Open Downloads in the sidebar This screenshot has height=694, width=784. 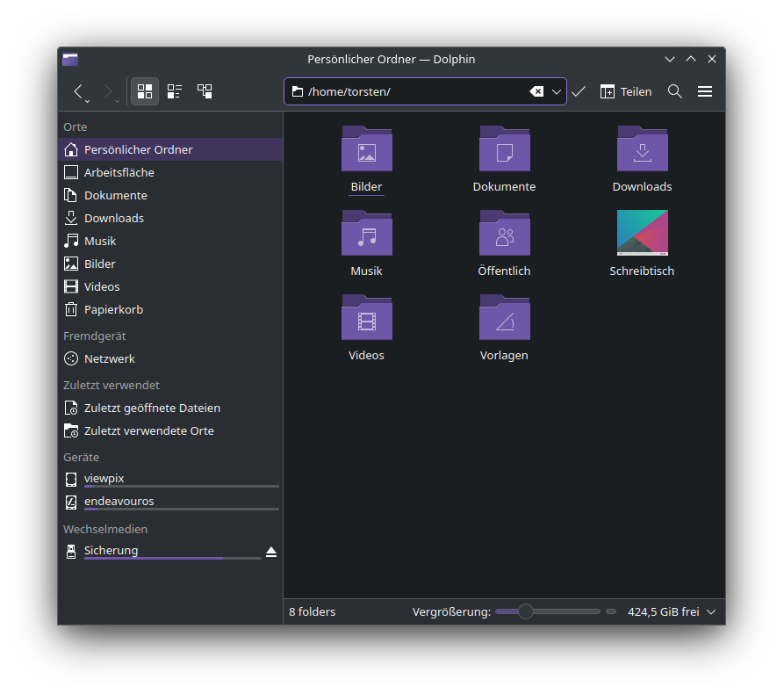(x=170, y=218)
